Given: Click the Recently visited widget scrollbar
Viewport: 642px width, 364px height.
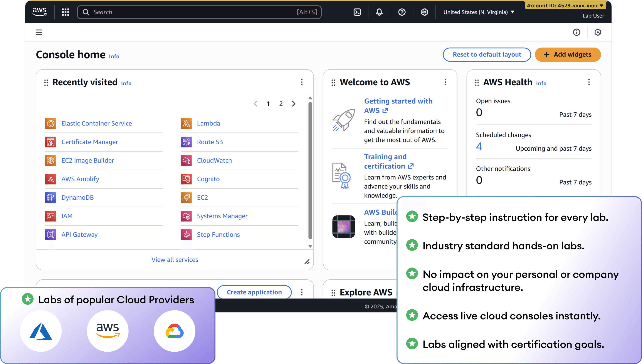Looking at the screenshot, I should coord(310,170).
